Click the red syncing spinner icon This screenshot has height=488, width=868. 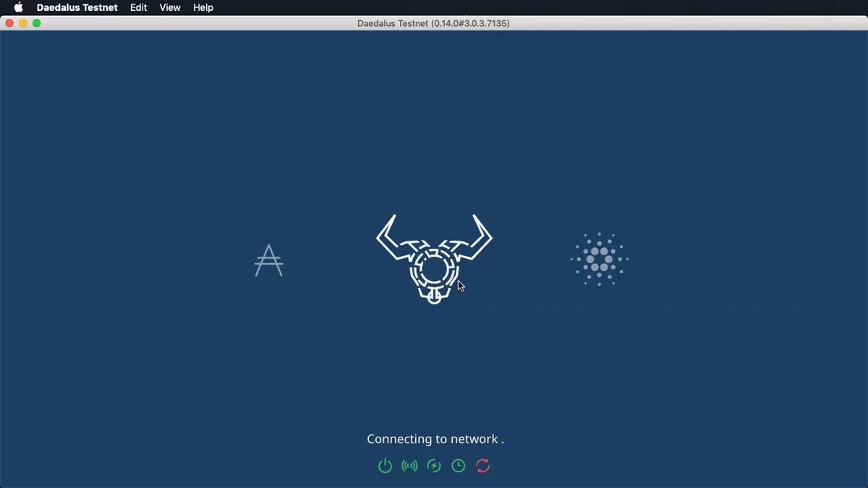(482, 466)
